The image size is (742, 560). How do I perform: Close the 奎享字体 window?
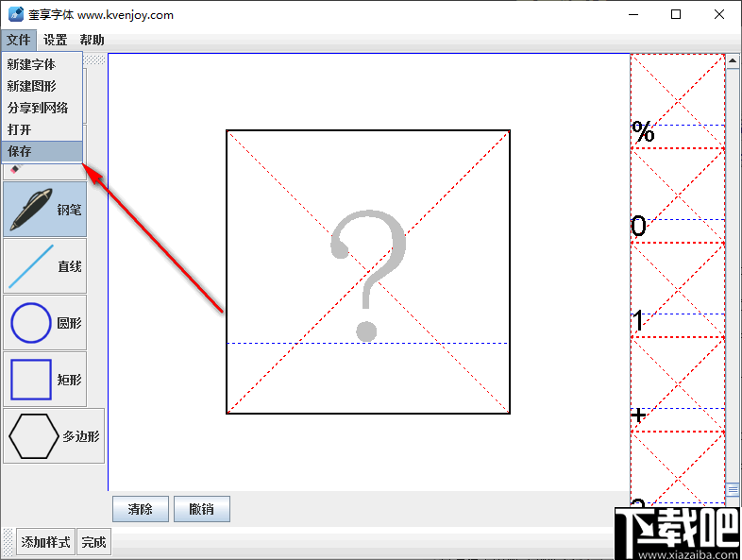[718, 15]
